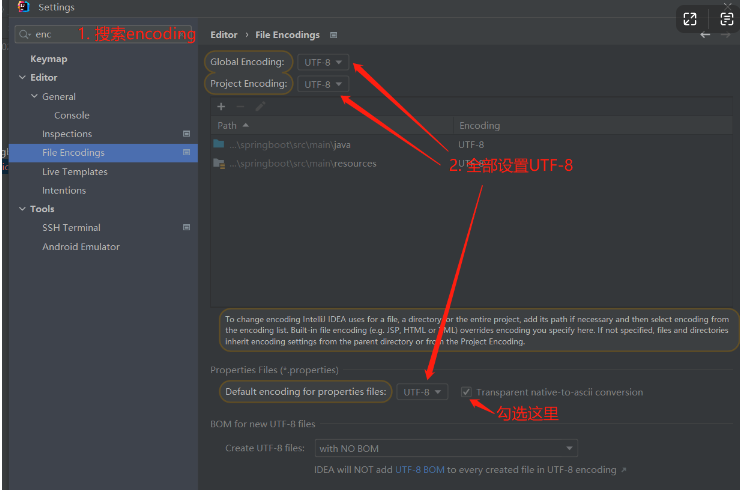Click the IntelliJ IDEA logo in title bar
Screen dimensions: 740x490
click(x=23, y=7)
